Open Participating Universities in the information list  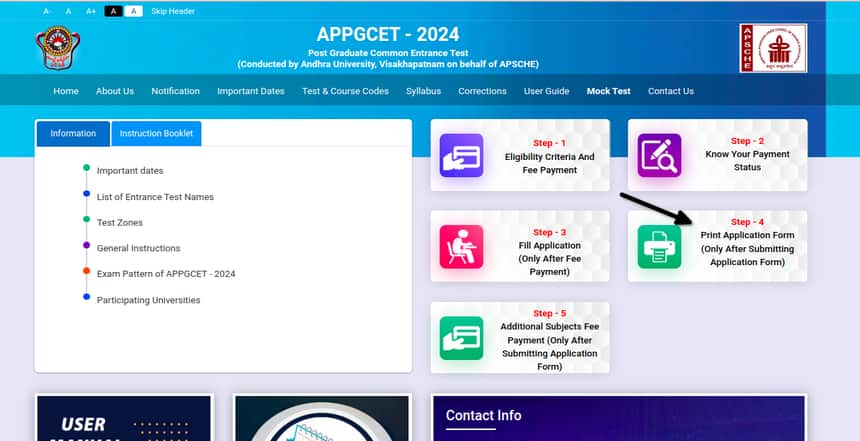click(x=148, y=300)
